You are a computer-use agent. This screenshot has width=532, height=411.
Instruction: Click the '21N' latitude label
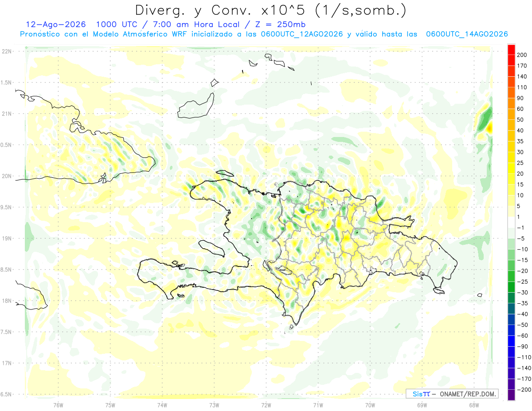[7, 114]
